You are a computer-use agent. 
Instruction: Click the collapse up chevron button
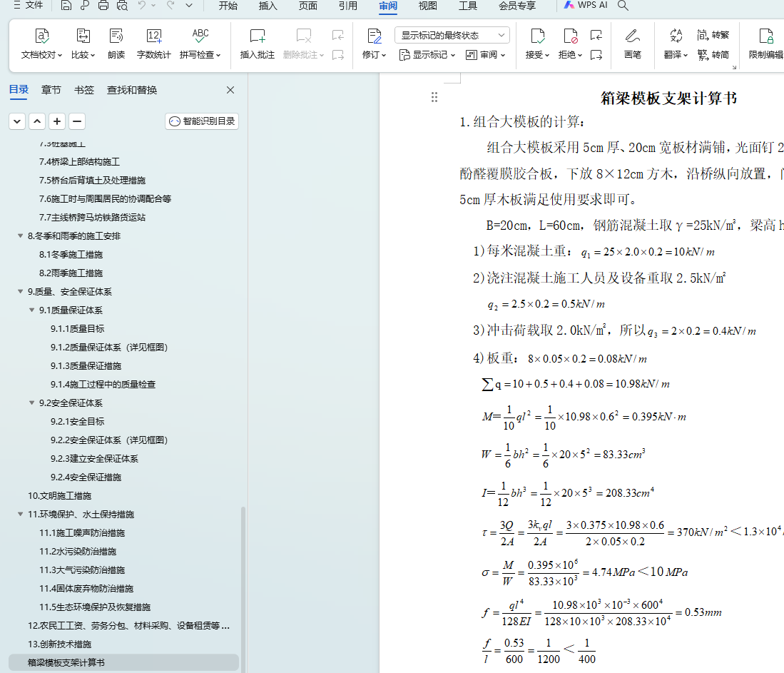pos(38,121)
